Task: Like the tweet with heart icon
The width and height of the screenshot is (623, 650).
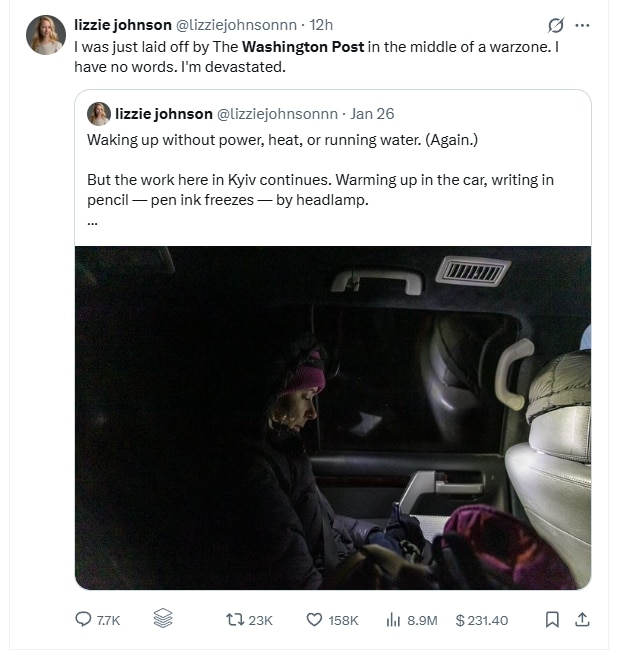Action: click(x=313, y=620)
